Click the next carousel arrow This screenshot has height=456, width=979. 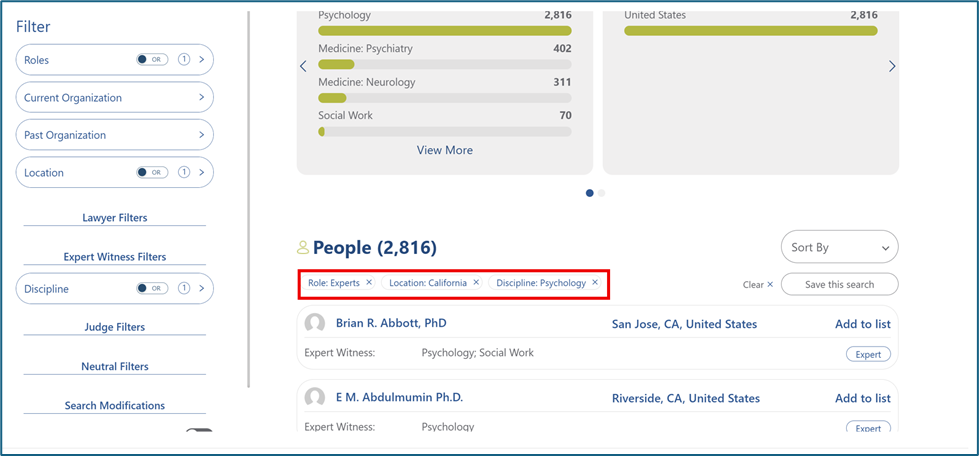click(x=892, y=67)
